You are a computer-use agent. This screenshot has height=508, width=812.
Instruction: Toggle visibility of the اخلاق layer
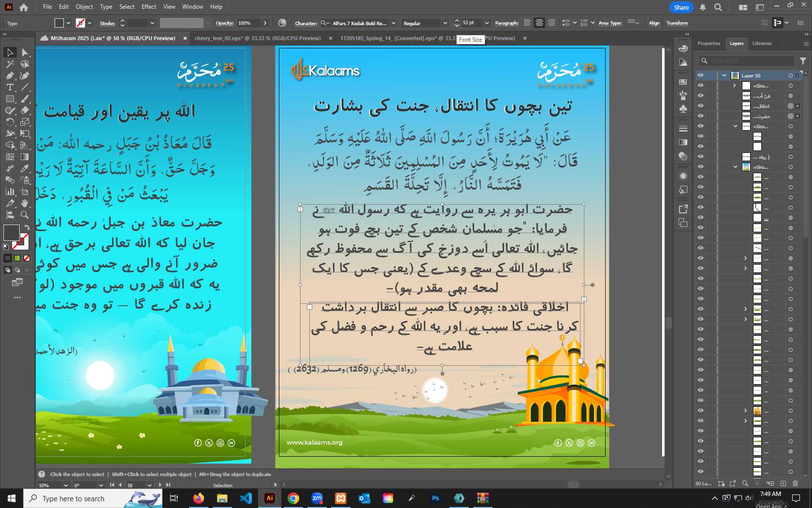[x=700, y=106]
